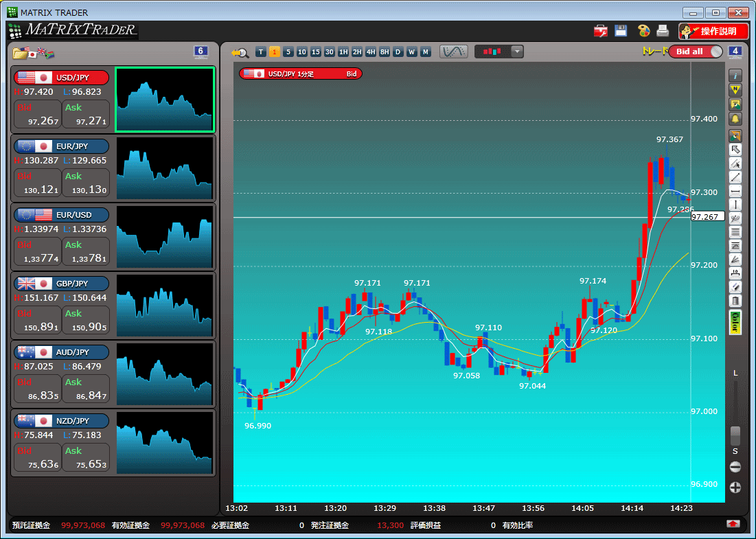Click the yellow bell alert icon
The height and width of the screenshot is (539, 756).
click(735, 119)
